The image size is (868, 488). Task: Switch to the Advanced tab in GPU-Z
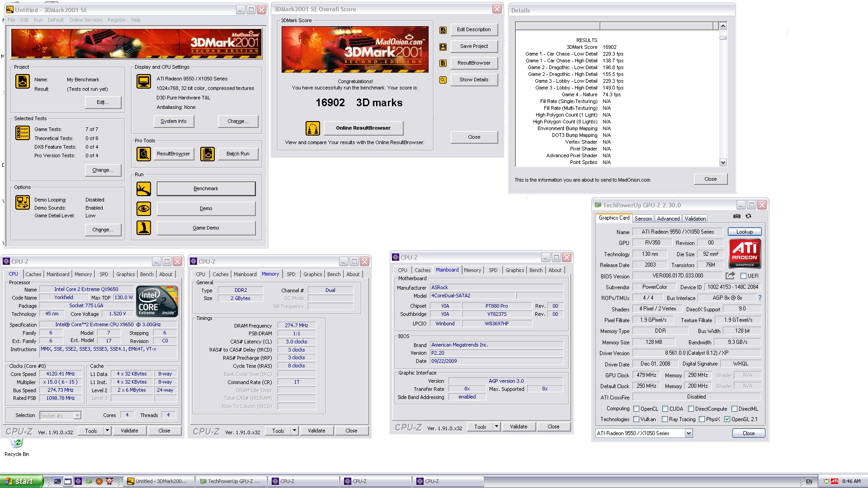[x=668, y=219]
